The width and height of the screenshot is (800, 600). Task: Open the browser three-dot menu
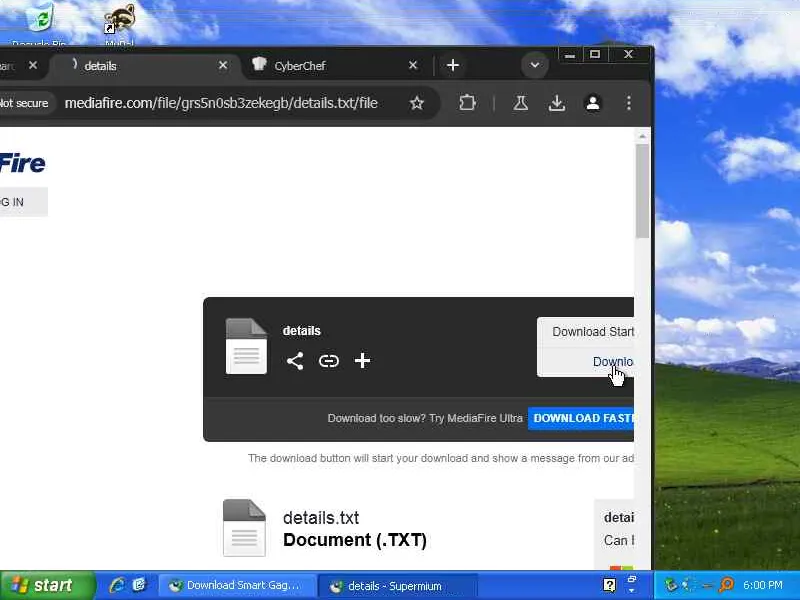(x=629, y=103)
